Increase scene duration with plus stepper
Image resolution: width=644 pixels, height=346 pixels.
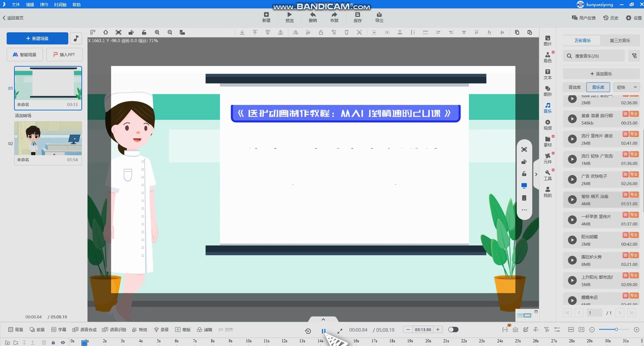[438, 330]
